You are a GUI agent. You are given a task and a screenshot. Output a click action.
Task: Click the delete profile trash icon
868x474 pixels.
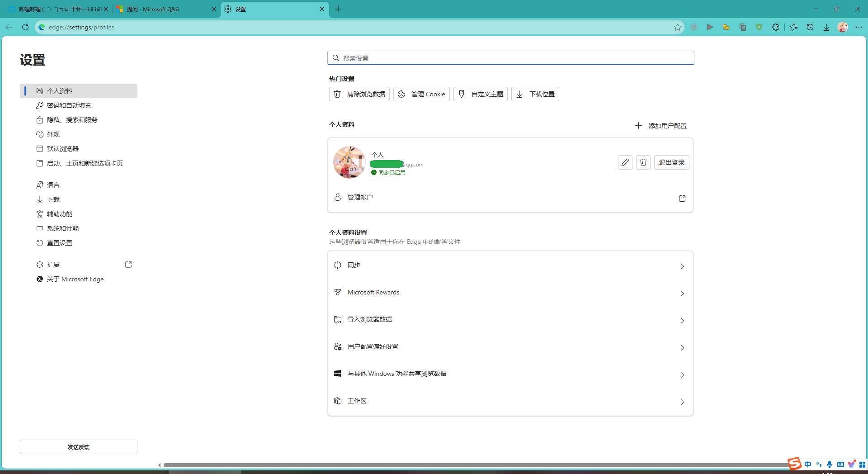pyautogui.click(x=643, y=162)
